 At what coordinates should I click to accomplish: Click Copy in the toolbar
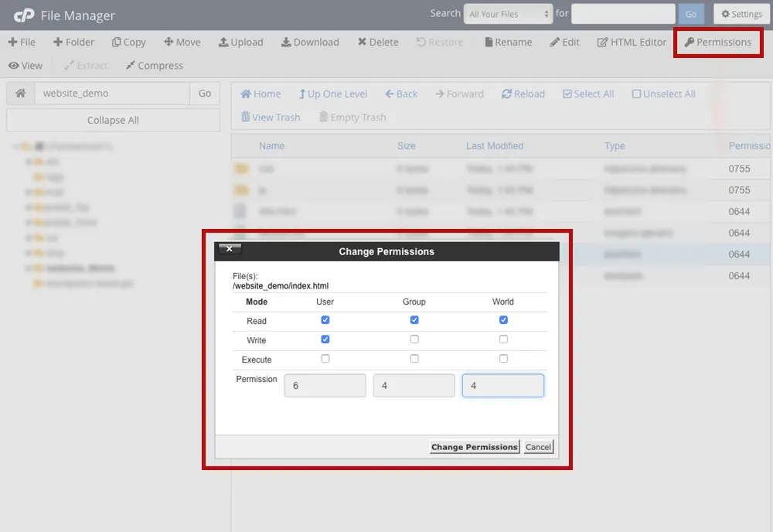tap(128, 42)
